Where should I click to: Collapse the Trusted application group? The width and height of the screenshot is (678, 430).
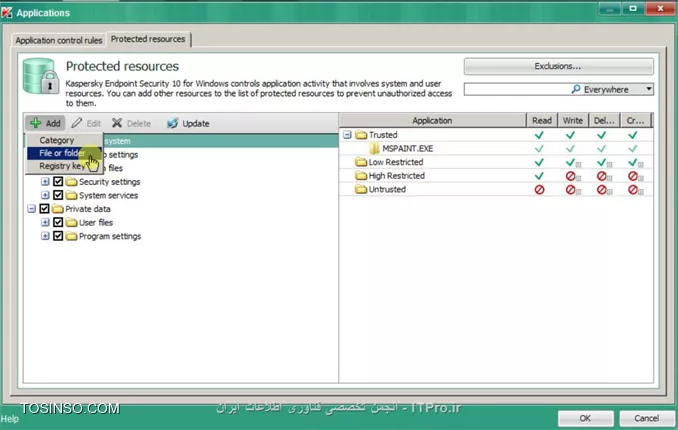click(347, 135)
